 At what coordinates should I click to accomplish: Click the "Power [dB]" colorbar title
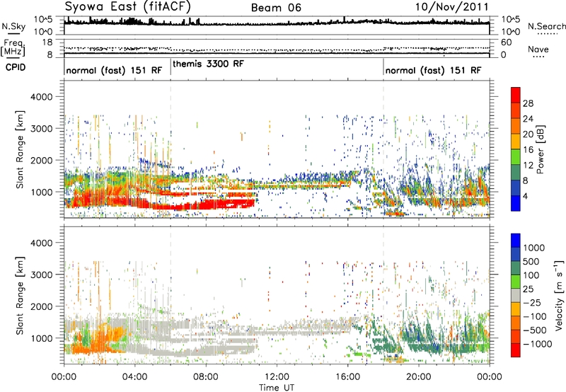(x=541, y=149)
